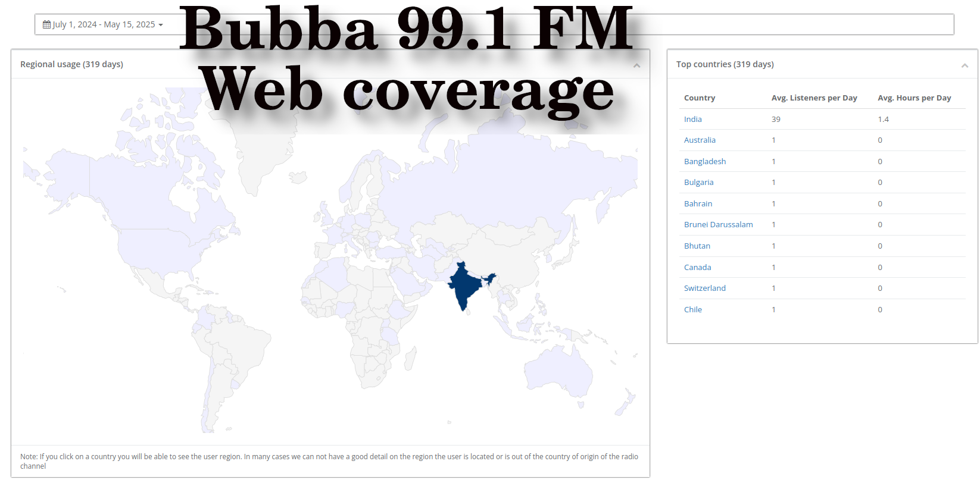The image size is (980, 483).
Task: Collapse the Regional usage panel
Action: click(x=637, y=65)
